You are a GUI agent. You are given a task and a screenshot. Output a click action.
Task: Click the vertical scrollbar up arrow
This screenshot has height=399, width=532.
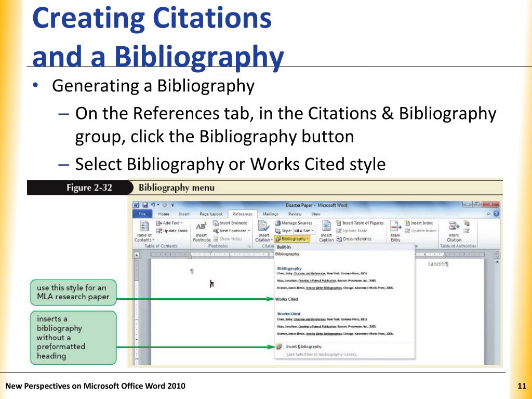tap(497, 262)
